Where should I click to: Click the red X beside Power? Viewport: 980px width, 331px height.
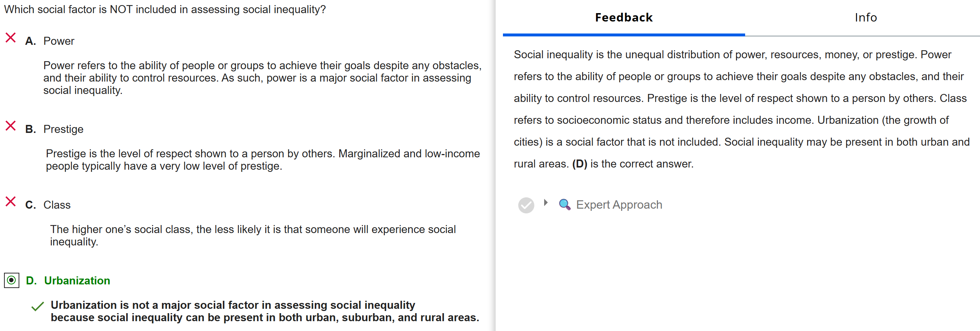tap(11, 38)
